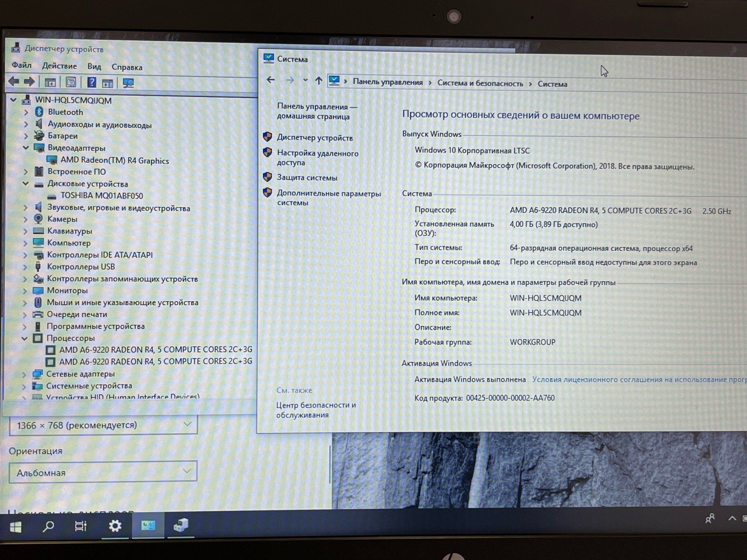Expand Сетевые адаптеры node
This screenshot has height=560, width=747.
pos(24,374)
